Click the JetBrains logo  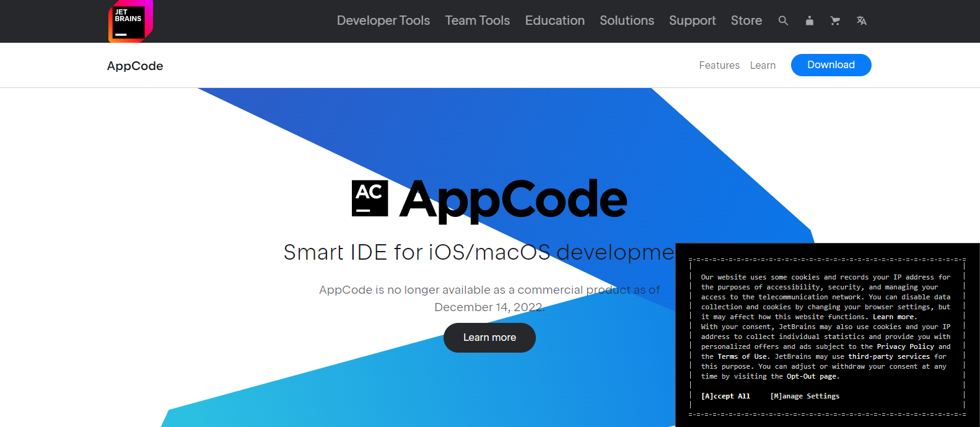[130, 21]
